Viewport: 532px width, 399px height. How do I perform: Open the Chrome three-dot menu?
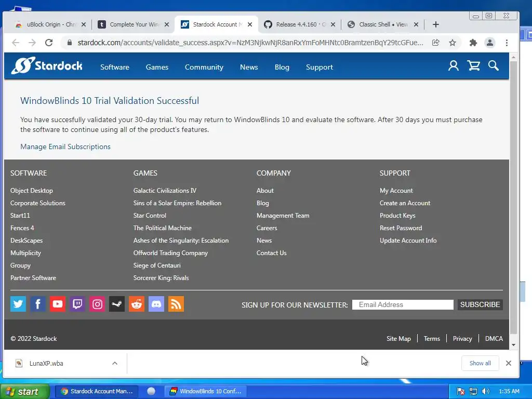507,43
